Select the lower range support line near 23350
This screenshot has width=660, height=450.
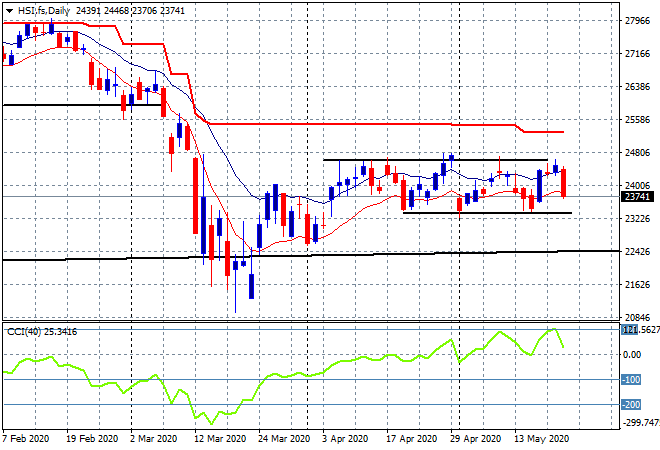click(487, 213)
